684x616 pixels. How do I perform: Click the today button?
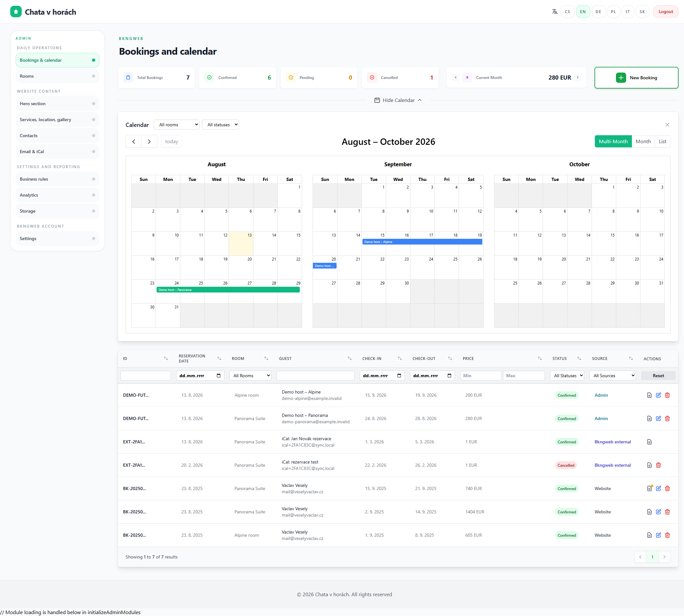172,142
